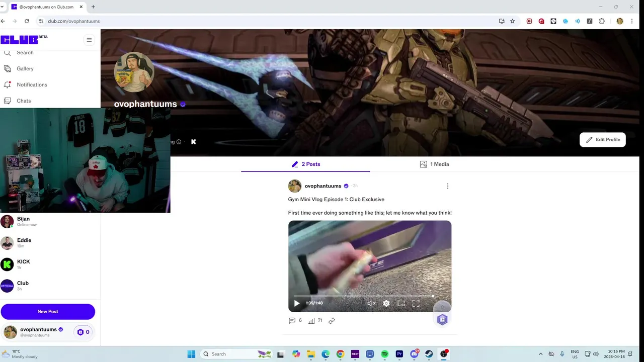Click the post author avatar
The image size is (644, 362).
(294, 186)
